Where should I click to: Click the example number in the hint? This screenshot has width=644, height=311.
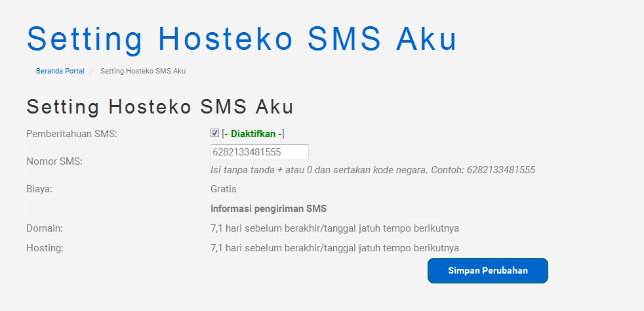click(x=501, y=170)
